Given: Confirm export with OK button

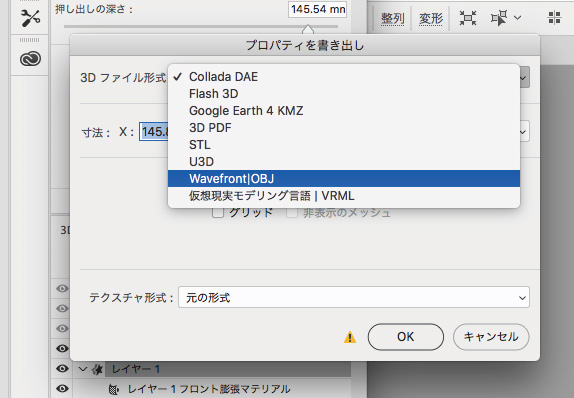Looking at the screenshot, I should 406,336.
